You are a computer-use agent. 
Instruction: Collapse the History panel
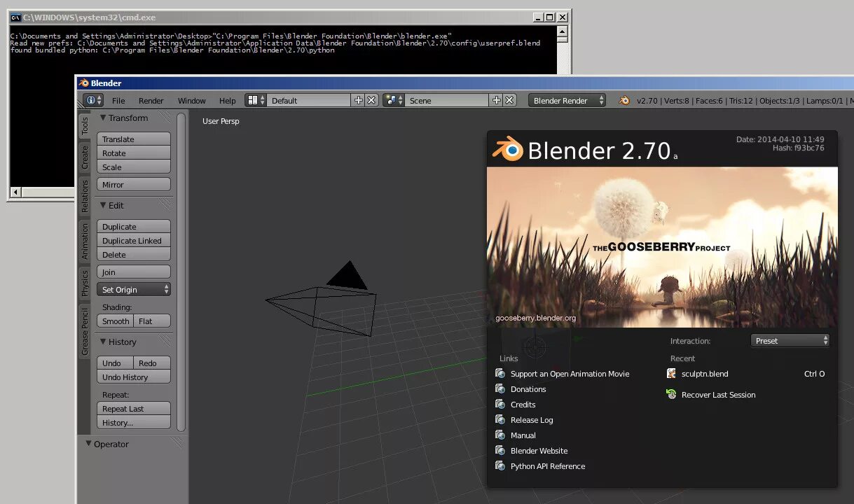coord(103,342)
